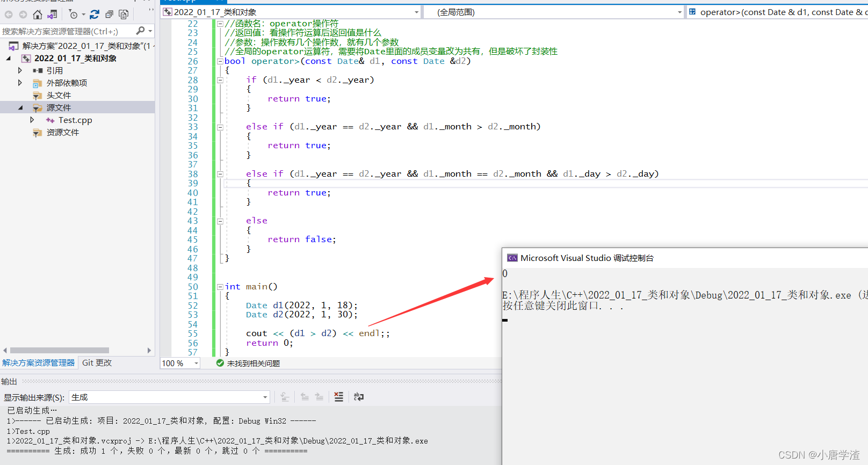
Task: Collapse the if block at line 28
Action: [x=220, y=80]
